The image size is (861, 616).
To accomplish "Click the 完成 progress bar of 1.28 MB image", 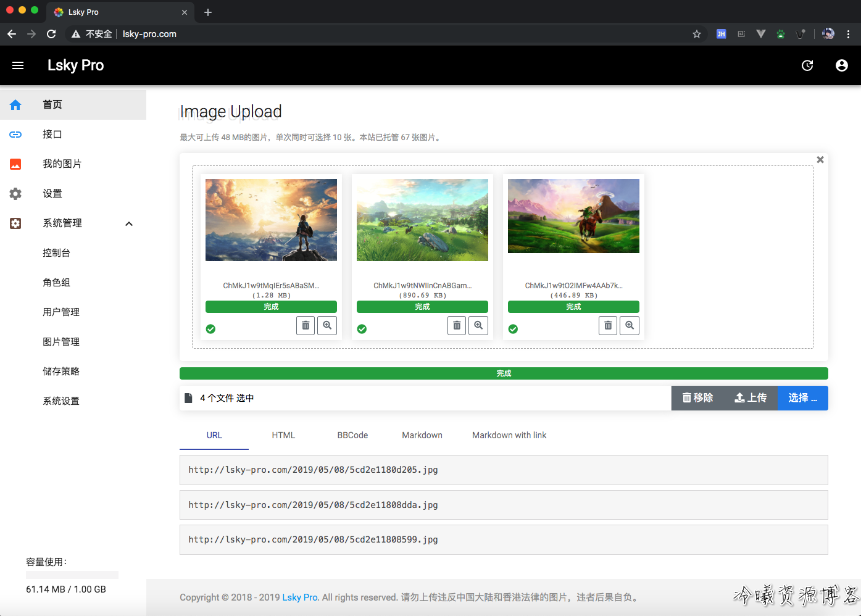I will click(x=271, y=307).
